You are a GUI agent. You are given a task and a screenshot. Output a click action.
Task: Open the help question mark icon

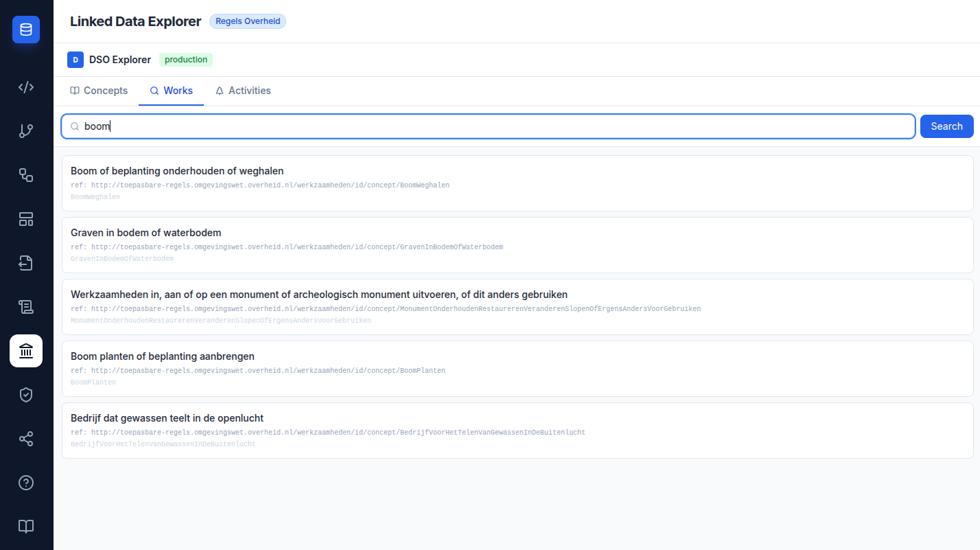coord(26,483)
